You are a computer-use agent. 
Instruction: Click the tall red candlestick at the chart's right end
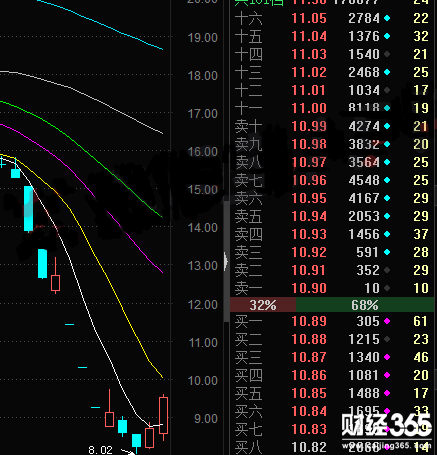click(163, 417)
